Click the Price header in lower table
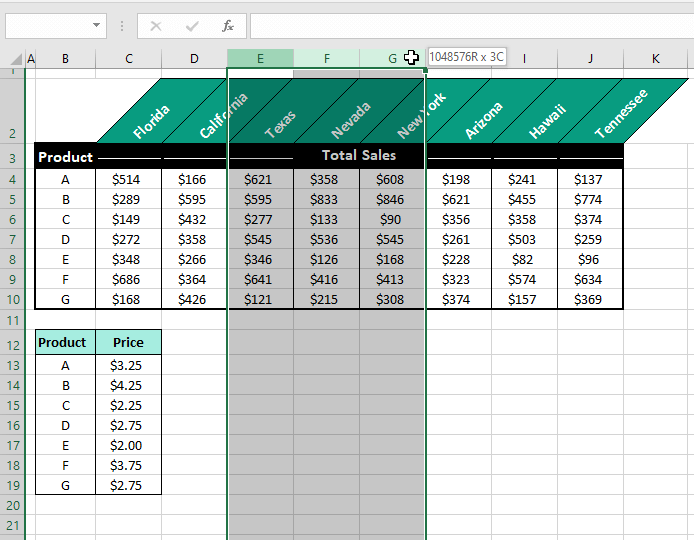Viewport: 694px width, 540px height. point(128,342)
